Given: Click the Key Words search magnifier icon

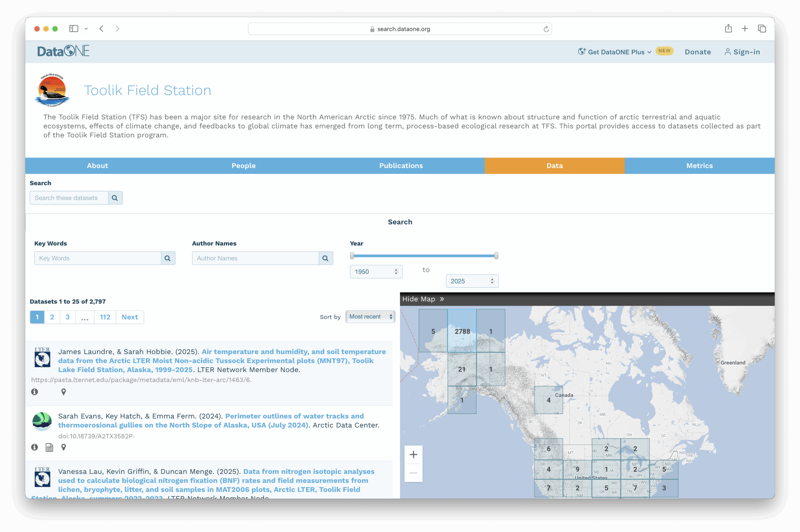Looking at the screenshot, I should tap(167, 258).
